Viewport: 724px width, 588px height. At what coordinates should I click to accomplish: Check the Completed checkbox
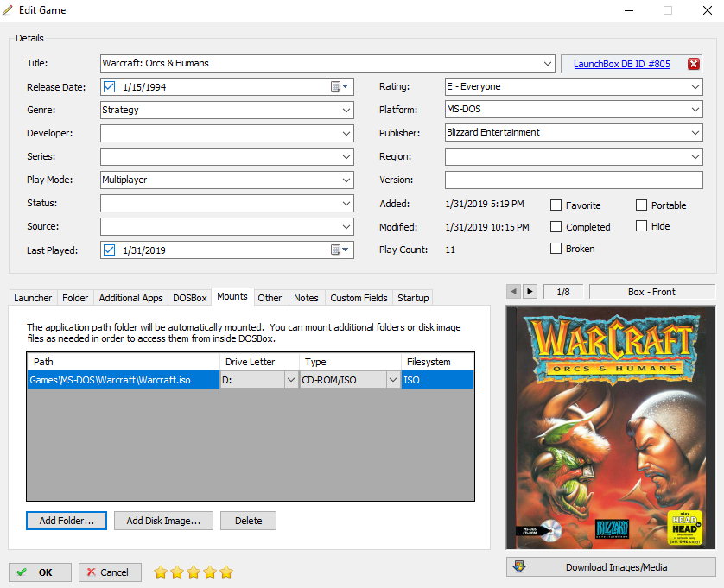click(x=556, y=226)
